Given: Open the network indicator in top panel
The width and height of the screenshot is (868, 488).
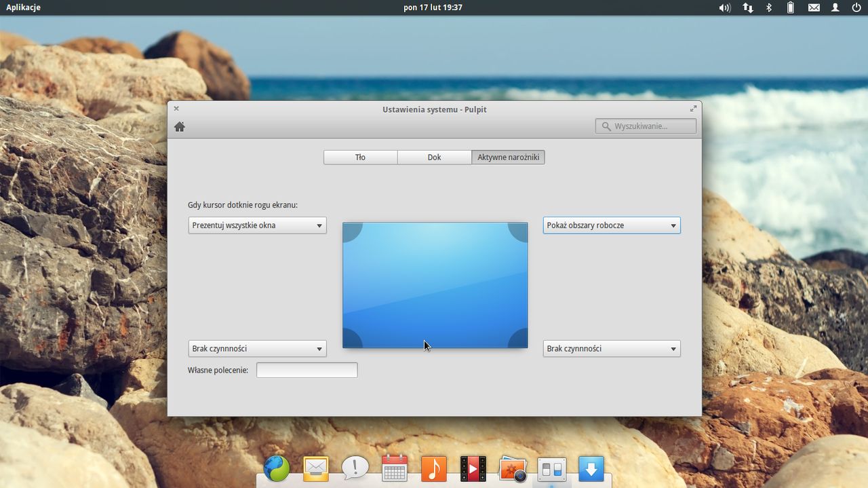Looking at the screenshot, I should click(747, 7).
